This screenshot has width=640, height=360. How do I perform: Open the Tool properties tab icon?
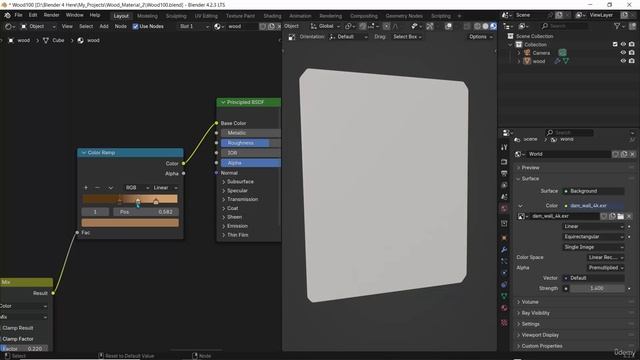pyautogui.click(x=504, y=147)
